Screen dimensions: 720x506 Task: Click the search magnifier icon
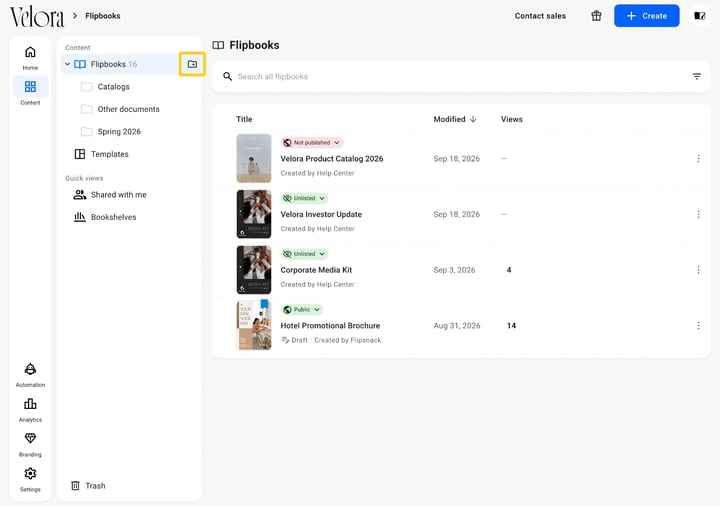tap(227, 76)
